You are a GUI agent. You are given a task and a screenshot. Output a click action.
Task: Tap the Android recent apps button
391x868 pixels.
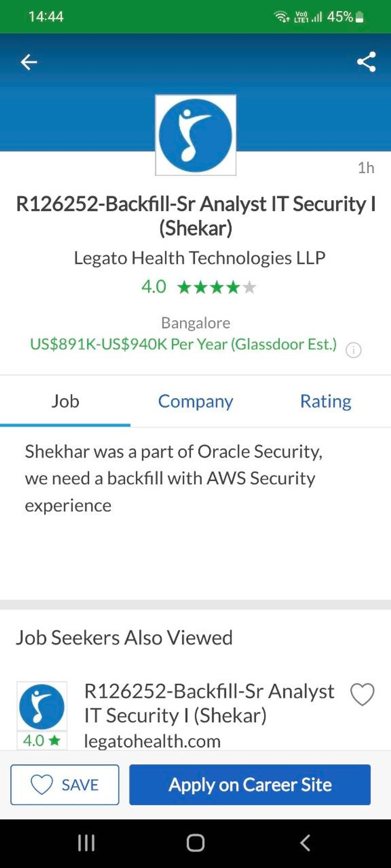tap(86, 843)
